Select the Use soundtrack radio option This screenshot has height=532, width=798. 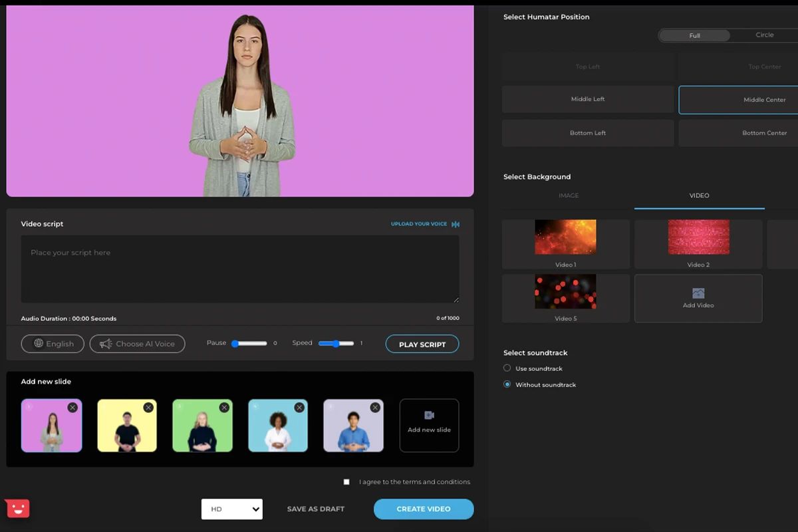(x=507, y=368)
